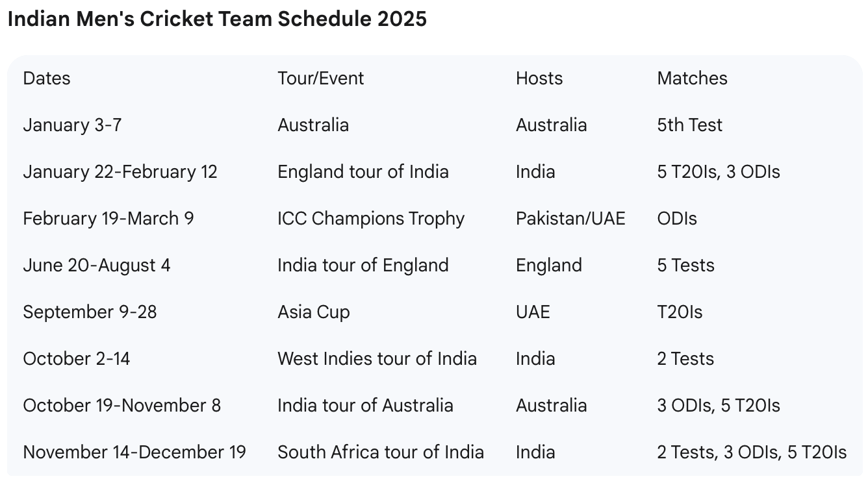Image resolution: width=868 pixels, height=483 pixels.
Task: Click the Pakistan/UAE hosts cell
Action: pos(570,219)
